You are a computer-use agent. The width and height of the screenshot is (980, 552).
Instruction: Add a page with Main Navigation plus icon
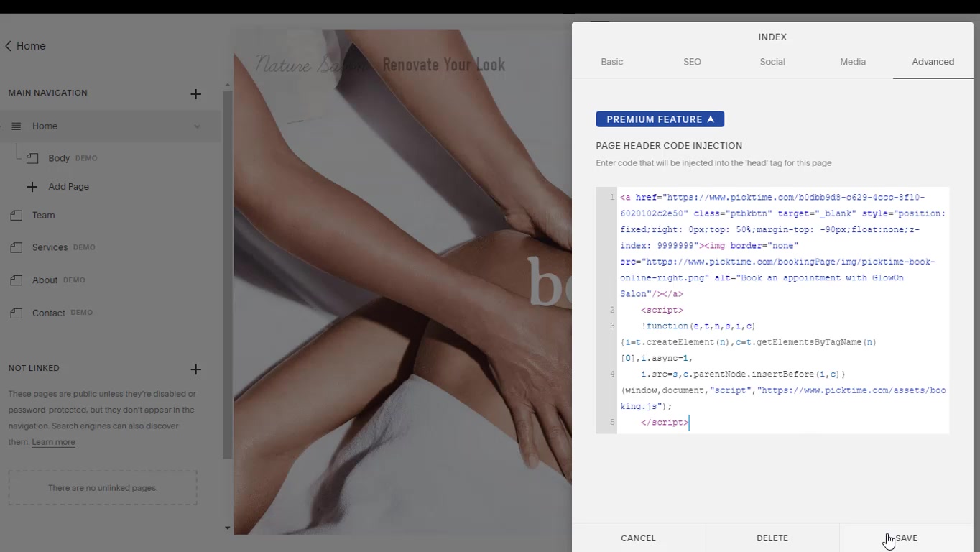195,94
